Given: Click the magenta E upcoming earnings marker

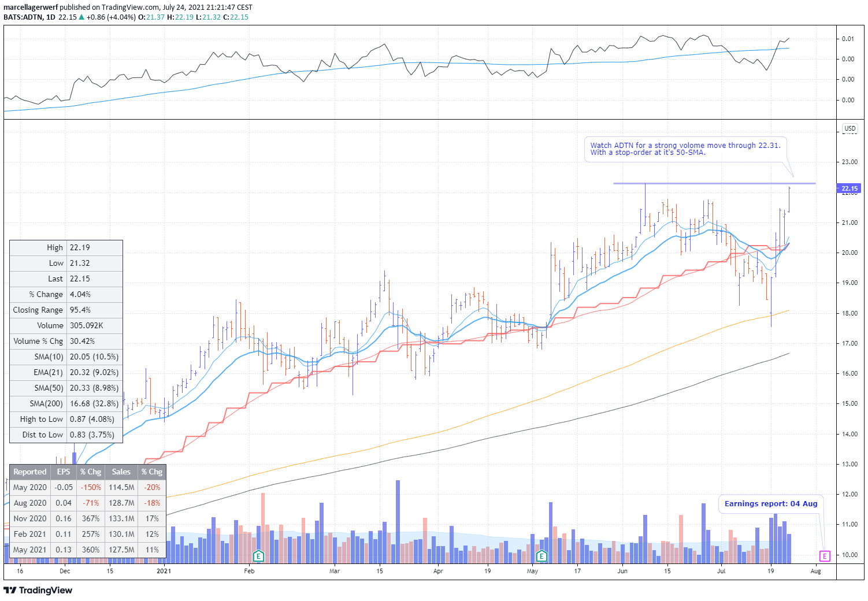Looking at the screenshot, I should click(825, 556).
